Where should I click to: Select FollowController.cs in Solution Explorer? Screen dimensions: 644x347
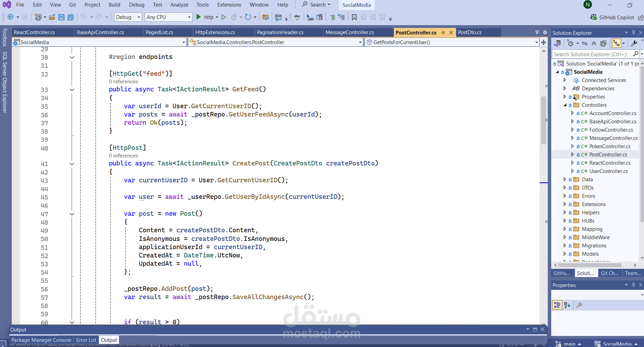611,130
